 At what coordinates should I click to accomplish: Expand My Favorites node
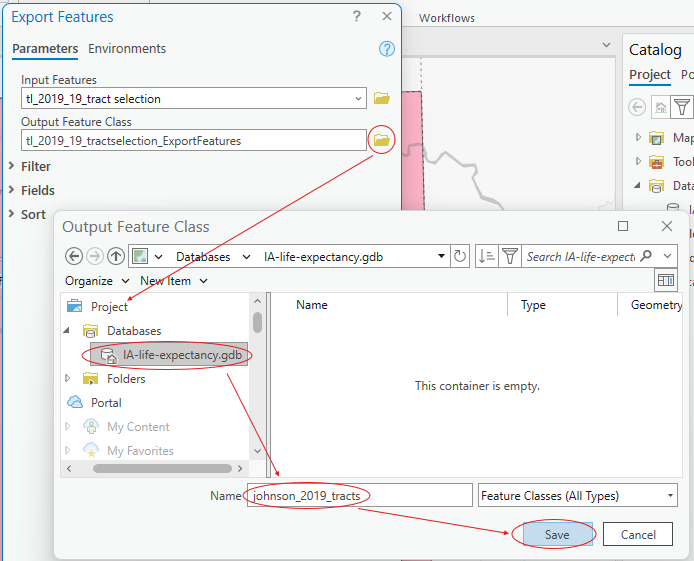68,450
